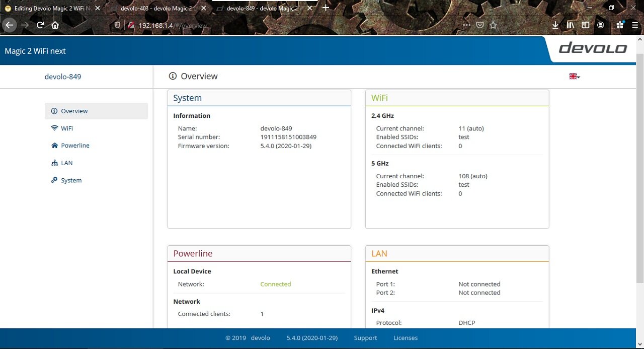This screenshot has width=644, height=349.
Task: Click the Powerline card heading
Action: [x=193, y=254]
